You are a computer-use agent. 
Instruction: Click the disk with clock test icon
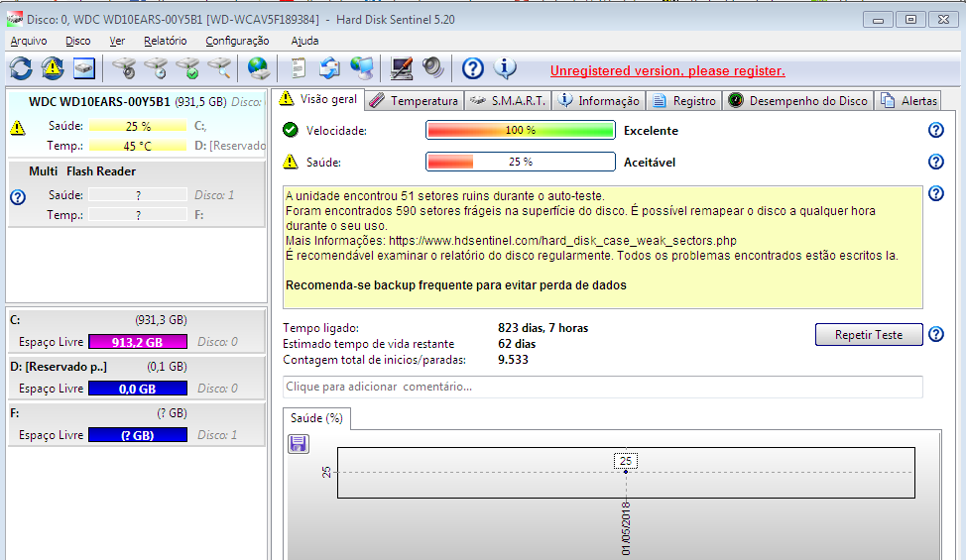(x=156, y=68)
